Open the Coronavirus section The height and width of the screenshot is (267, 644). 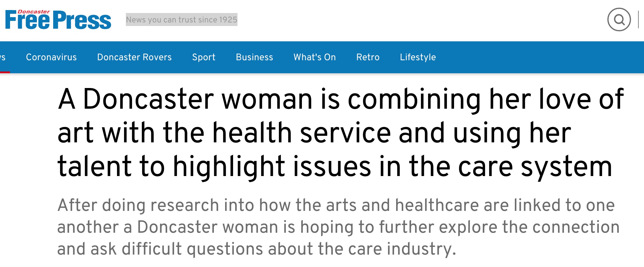51,57
